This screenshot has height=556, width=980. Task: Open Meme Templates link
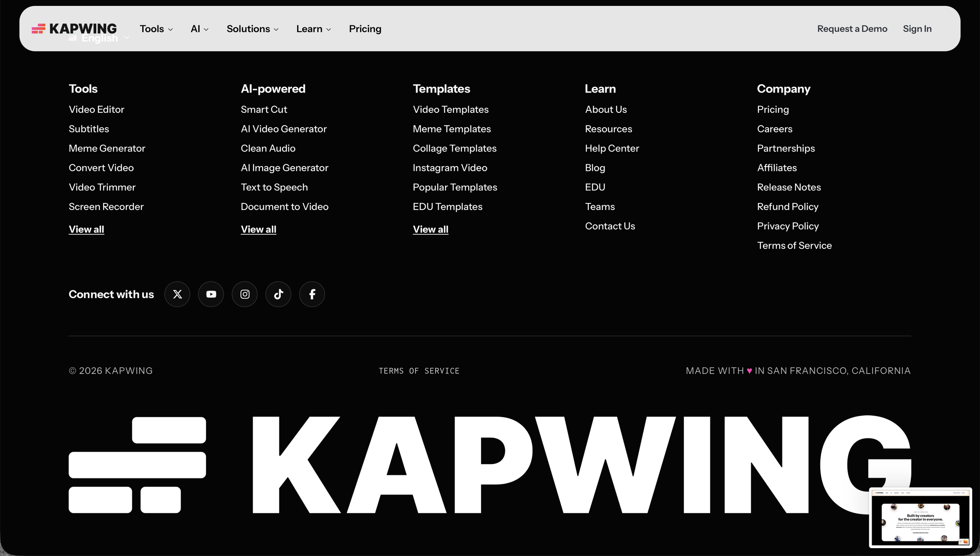click(452, 129)
